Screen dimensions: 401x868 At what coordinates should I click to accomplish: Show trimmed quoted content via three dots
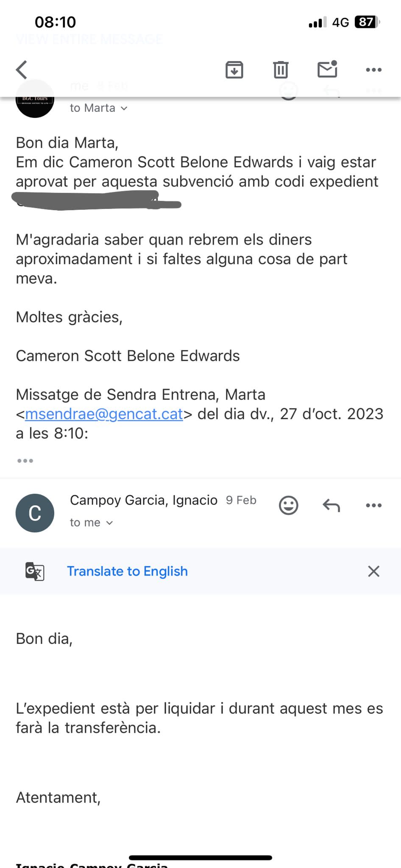25,461
